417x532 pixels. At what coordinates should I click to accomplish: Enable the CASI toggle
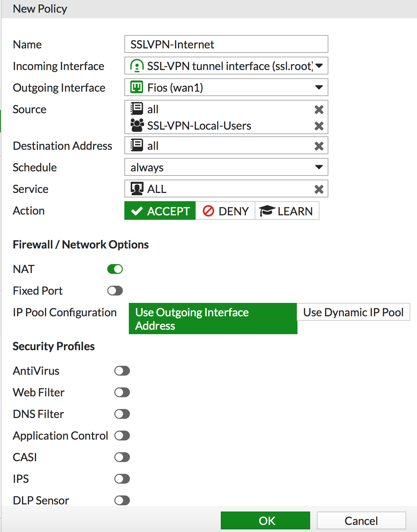(x=122, y=457)
